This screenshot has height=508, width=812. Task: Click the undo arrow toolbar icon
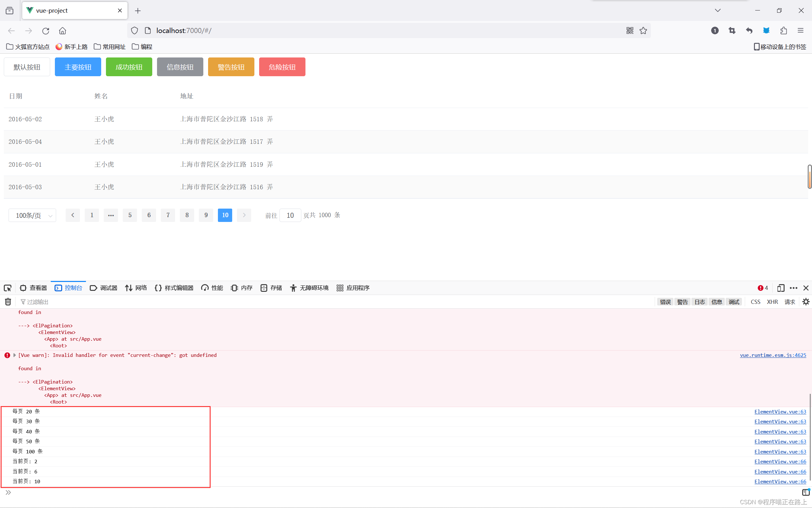point(749,30)
